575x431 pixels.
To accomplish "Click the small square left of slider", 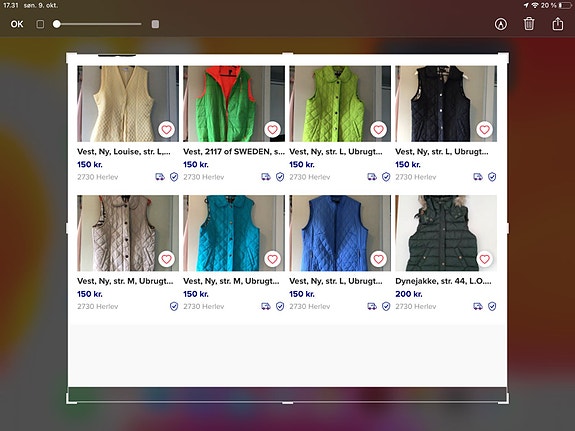I will click(x=40, y=24).
